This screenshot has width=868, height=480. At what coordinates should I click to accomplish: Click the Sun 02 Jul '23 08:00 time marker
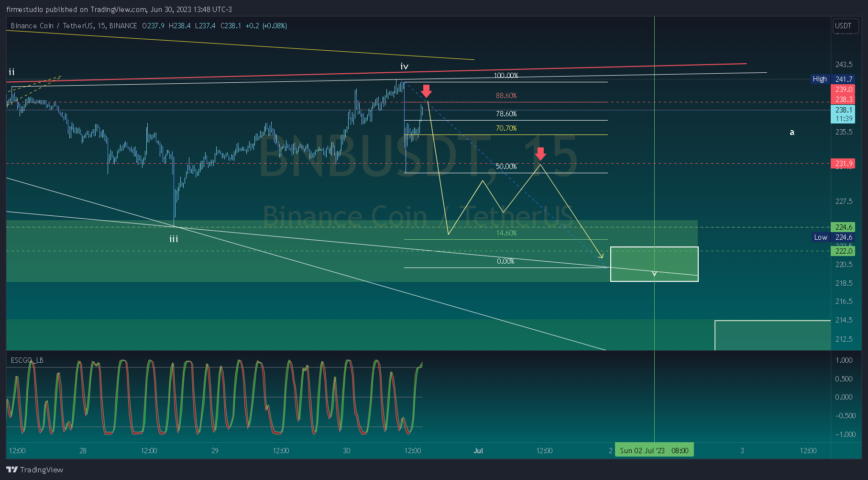[x=654, y=451]
